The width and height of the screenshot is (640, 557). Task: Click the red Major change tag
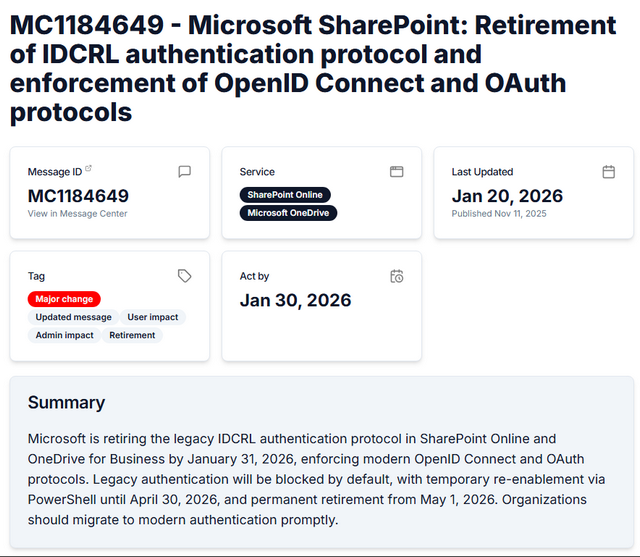coord(64,299)
